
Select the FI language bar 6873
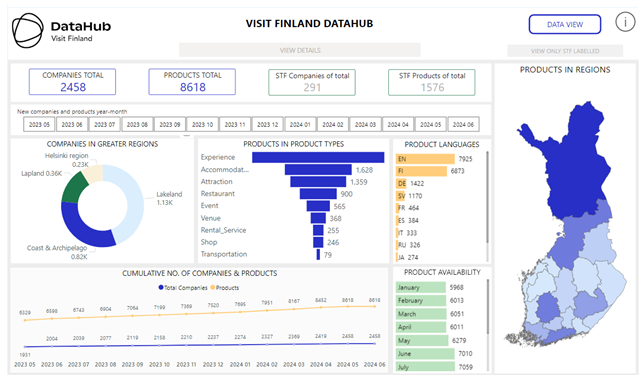(x=421, y=171)
